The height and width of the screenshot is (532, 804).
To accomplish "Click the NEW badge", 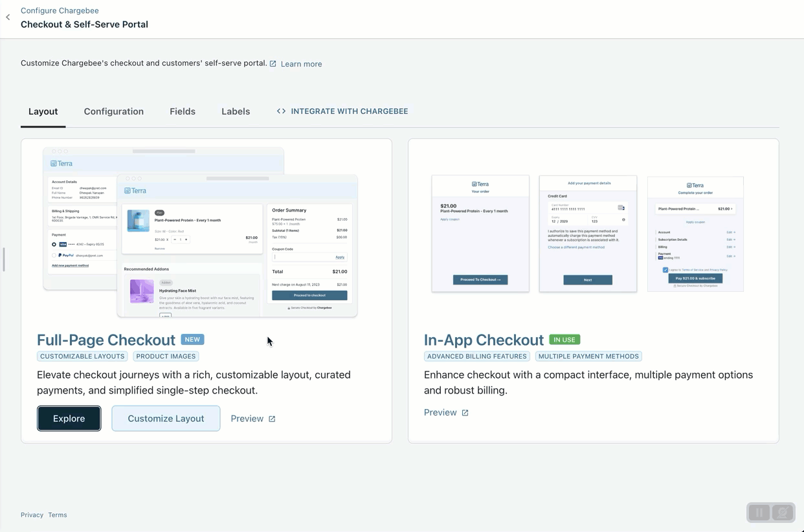I will coord(192,340).
